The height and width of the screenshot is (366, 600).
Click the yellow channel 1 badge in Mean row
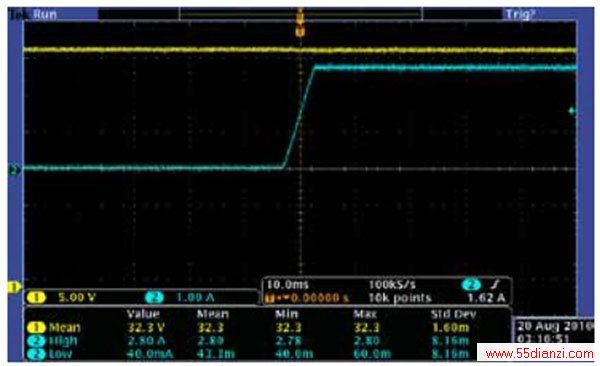[36, 328]
